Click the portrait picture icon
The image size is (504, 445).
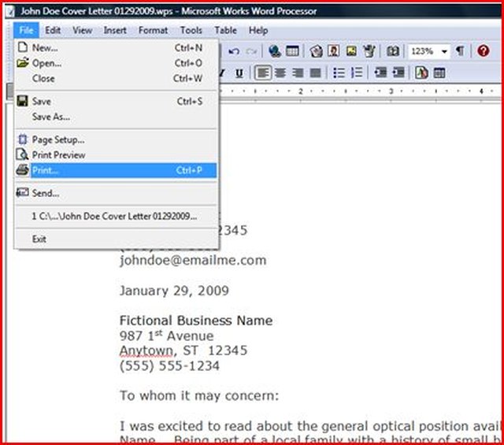point(333,51)
